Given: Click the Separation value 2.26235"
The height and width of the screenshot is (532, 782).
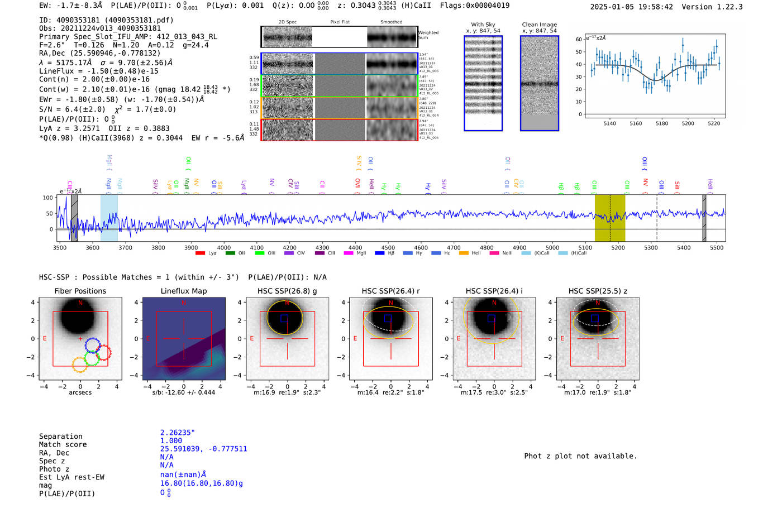Looking at the screenshot, I should 178,433.
